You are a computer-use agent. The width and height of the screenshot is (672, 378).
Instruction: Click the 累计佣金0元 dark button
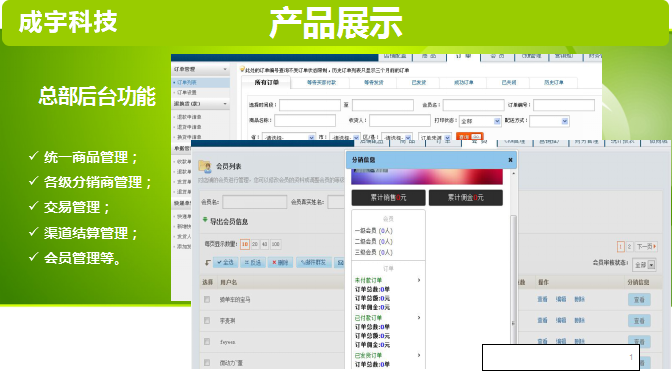click(x=465, y=198)
